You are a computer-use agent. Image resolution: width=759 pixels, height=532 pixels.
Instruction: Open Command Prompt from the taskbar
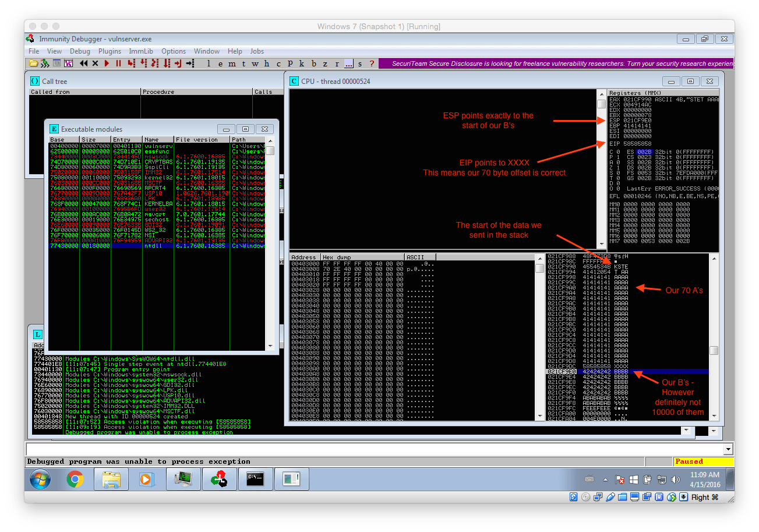(x=255, y=479)
